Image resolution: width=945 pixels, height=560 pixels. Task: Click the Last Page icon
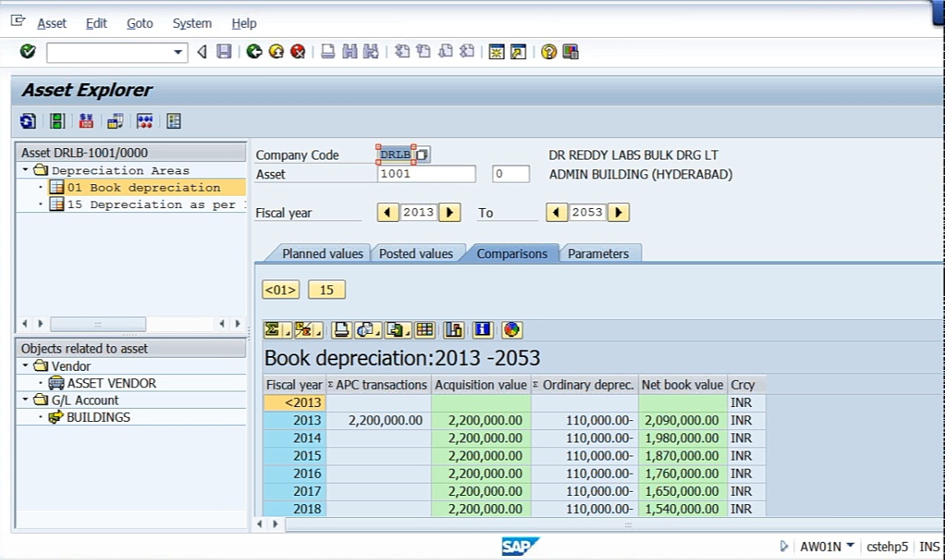467,52
